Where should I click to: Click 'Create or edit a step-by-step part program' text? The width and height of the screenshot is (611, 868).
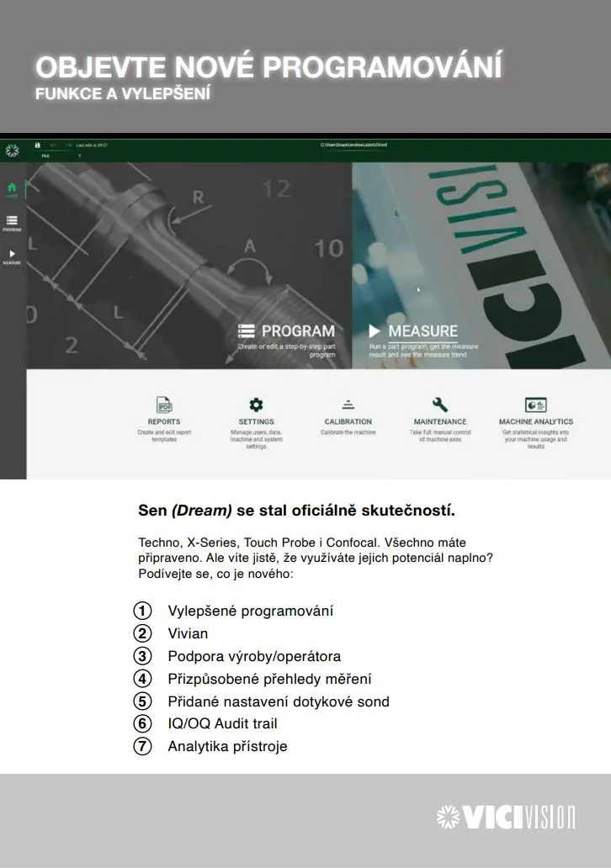point(287,351)
